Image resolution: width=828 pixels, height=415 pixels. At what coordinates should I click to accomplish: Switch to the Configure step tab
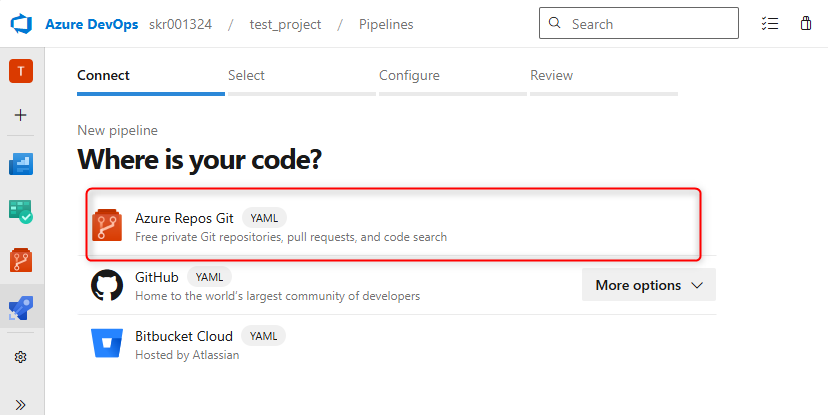[x=453, y=79]
